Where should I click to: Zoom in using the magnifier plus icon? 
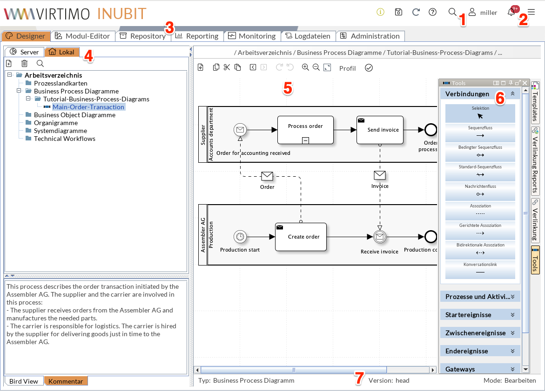click(x=305, y=67)
